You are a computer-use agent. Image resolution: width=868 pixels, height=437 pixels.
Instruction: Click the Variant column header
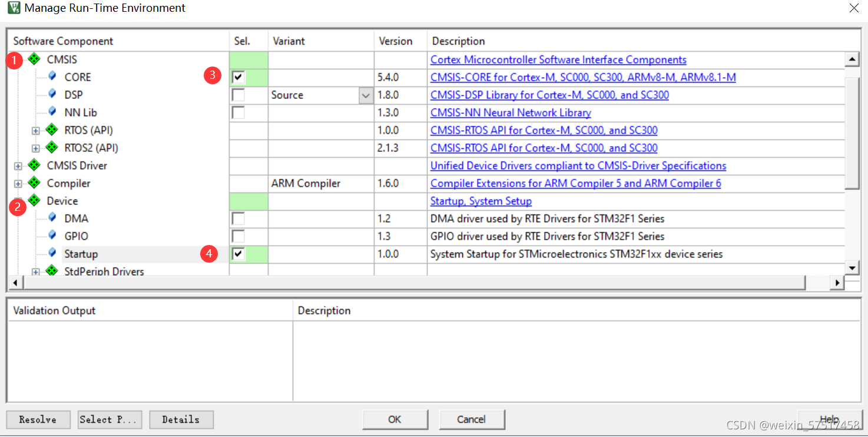coord(321,41)
